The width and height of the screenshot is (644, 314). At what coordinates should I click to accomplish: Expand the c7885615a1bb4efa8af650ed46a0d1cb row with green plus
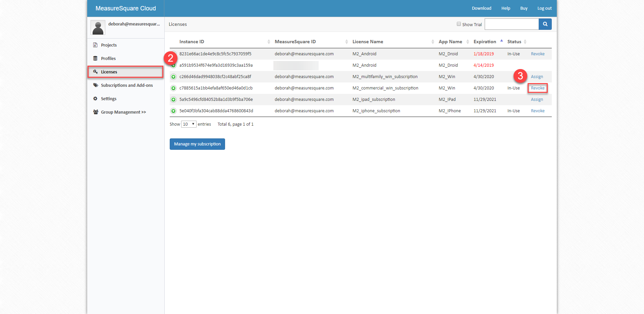(x=173, y=88)
